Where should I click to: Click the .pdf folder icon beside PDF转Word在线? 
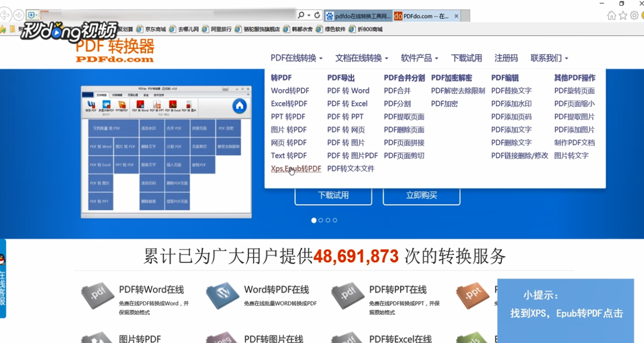[97, 296]
